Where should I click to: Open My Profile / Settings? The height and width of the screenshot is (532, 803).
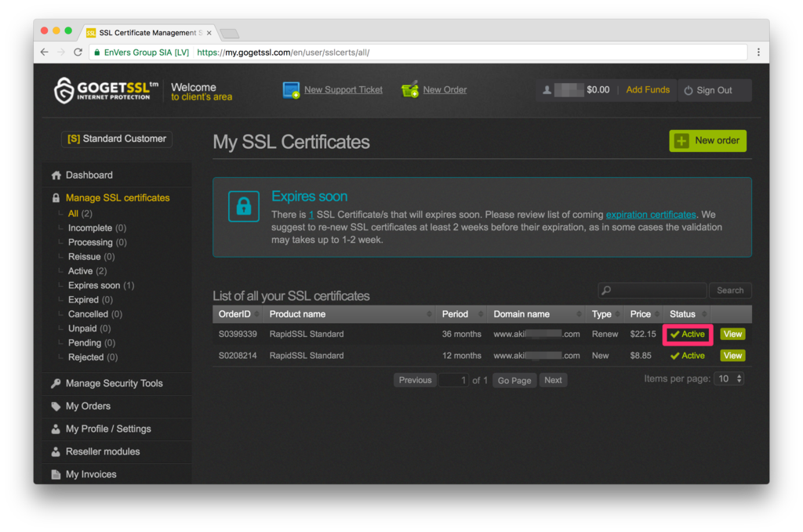click(108, 429)
